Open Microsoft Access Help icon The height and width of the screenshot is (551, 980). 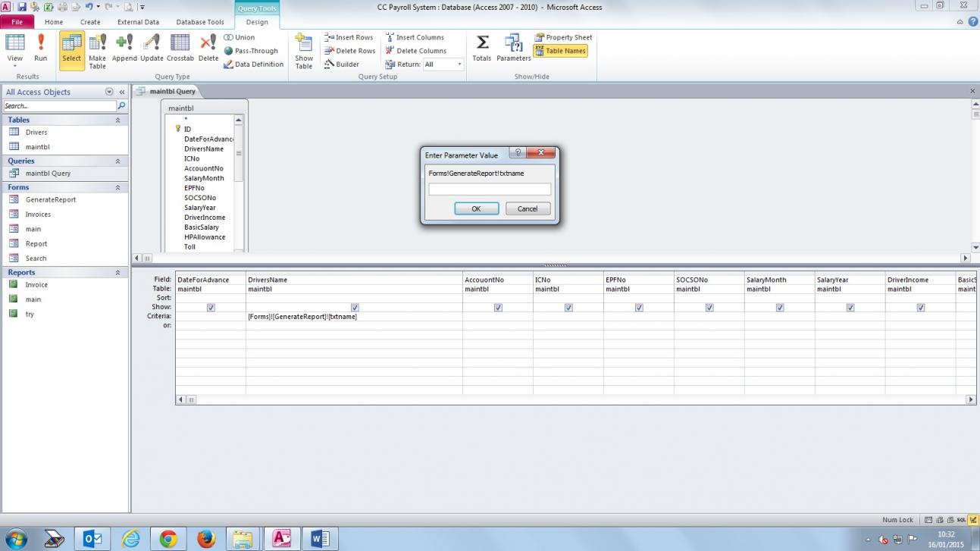click(x=973, y=22)
